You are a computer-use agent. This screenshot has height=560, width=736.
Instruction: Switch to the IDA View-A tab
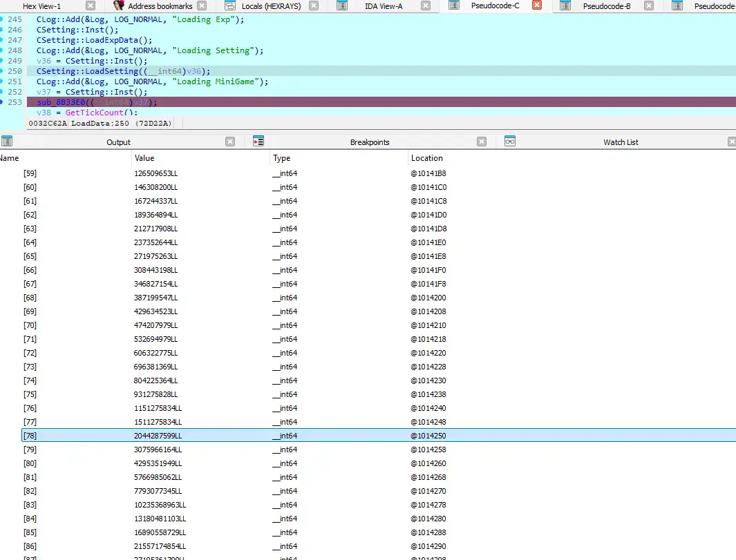(x=384, y=6)
